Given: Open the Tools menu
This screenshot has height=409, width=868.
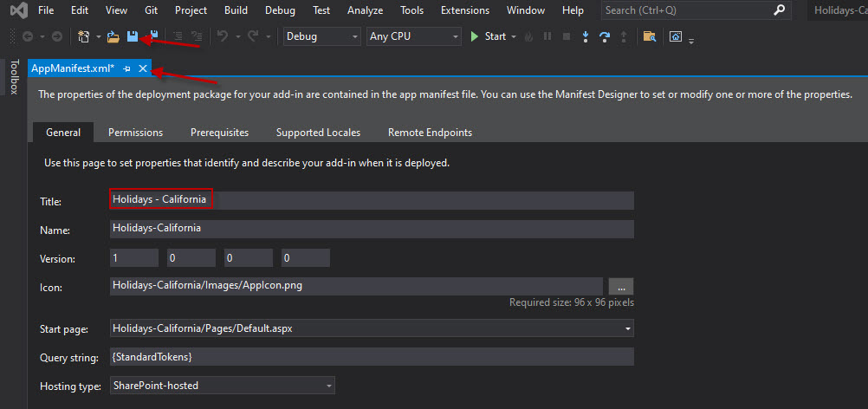Looking at the screenshot, I should pyautogui.click(x=412, y=10).
